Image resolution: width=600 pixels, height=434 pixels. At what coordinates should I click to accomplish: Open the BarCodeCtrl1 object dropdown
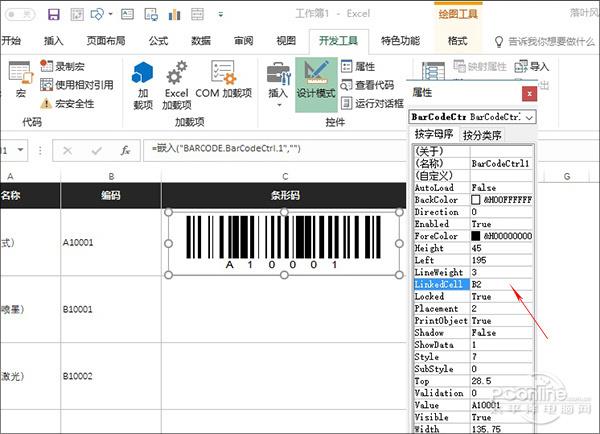tap(528, 117)
